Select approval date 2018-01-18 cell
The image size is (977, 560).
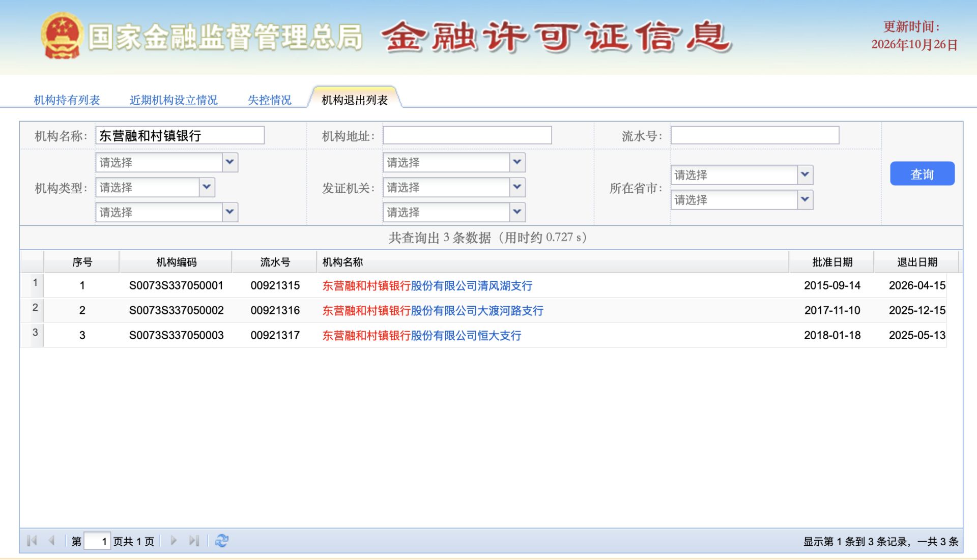click(x=832, y=335)
